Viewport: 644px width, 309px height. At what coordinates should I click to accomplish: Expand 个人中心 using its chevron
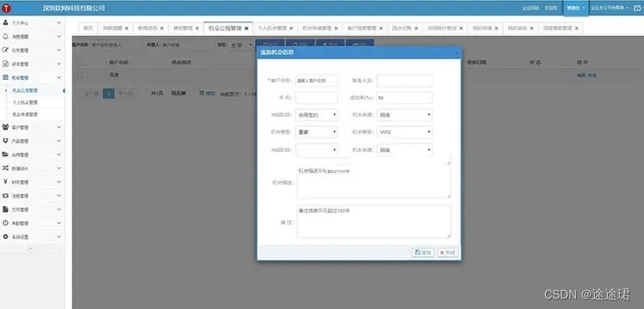58,22
